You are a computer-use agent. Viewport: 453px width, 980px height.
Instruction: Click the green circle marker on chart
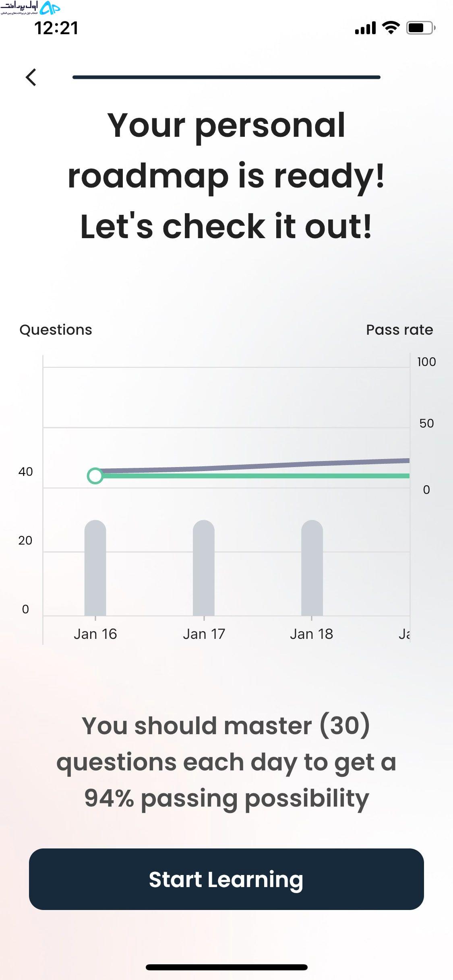pyautogui.click(x=95, y=476)
